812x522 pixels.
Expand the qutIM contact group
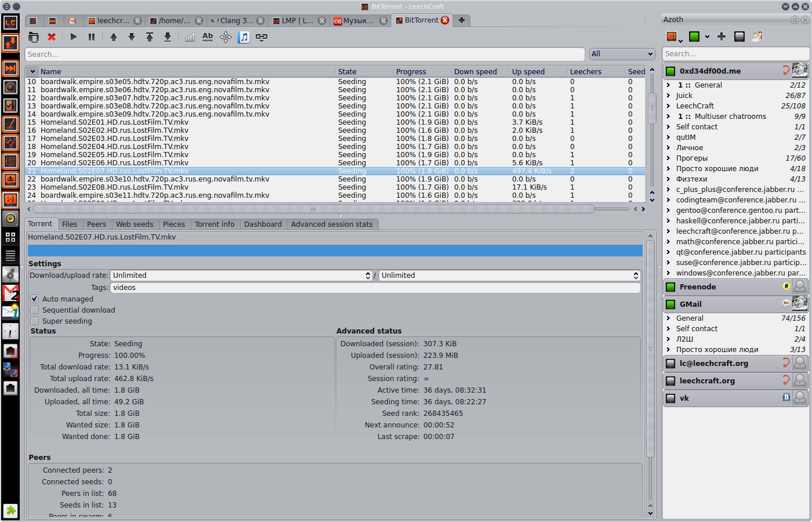point(669,137)
